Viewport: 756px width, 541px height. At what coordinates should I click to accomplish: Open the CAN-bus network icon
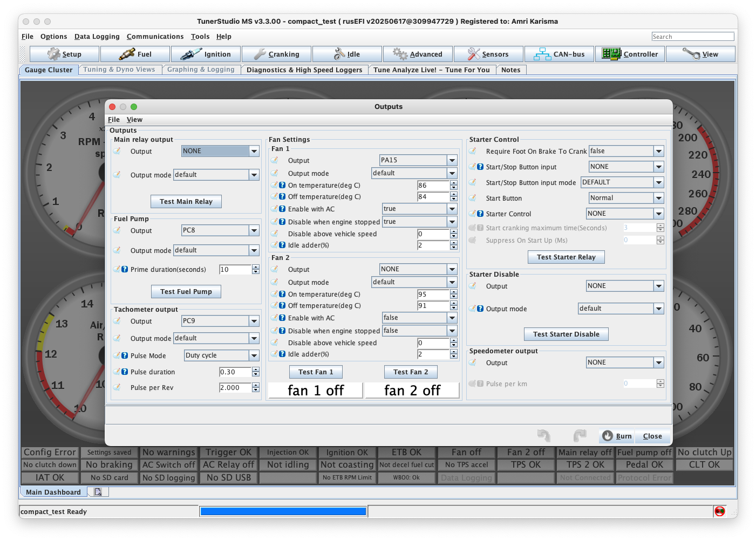coord(542,54)
